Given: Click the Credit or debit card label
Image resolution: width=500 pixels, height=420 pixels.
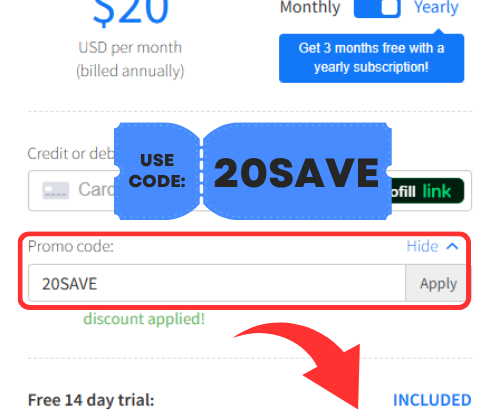Looking at the screenshot, I should pyautogui.click(x=71, y=154).
